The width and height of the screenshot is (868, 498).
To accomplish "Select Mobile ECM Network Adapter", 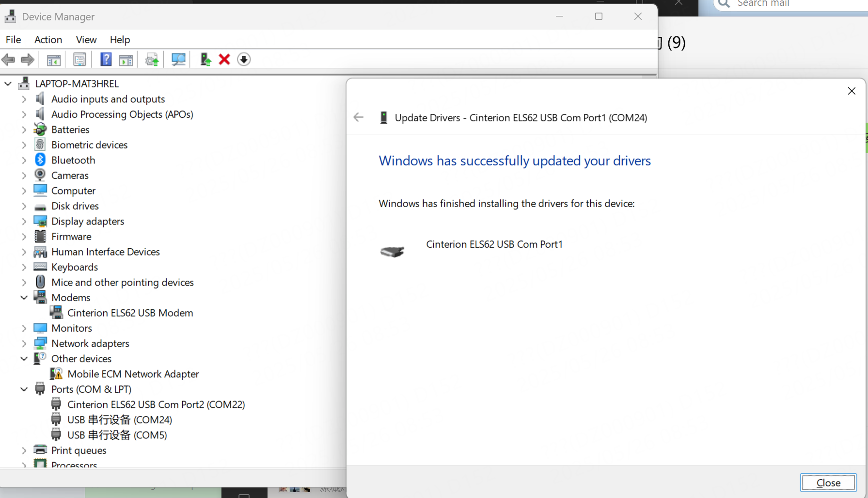I will coord(133,374).
